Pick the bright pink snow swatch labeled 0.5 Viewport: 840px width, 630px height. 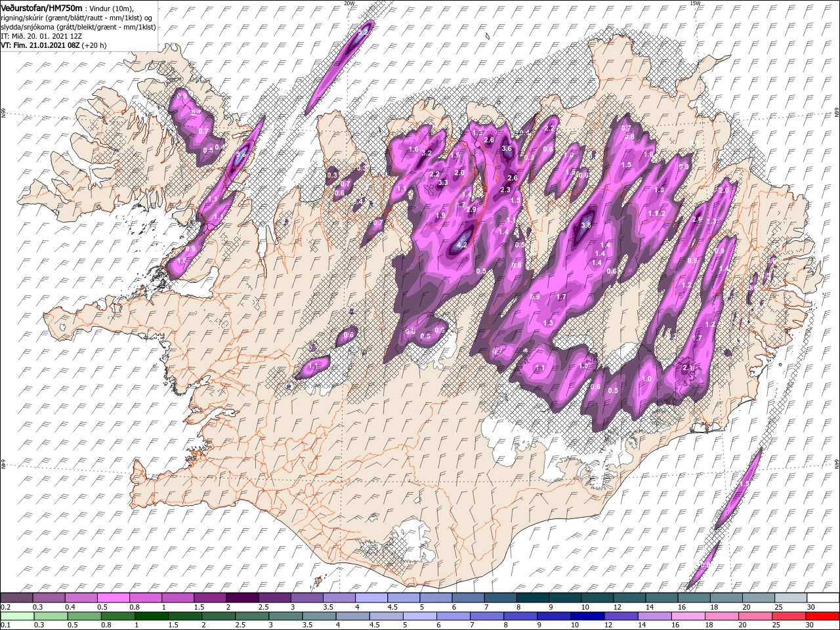pos(113,598)
